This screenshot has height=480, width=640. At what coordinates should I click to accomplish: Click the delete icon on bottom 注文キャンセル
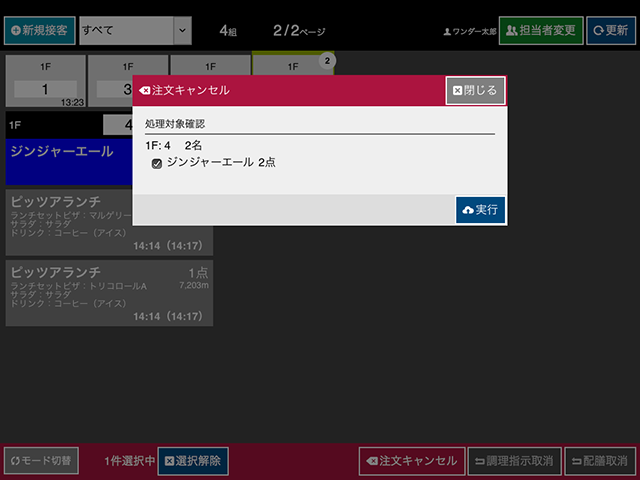pyautogui.click(x=371, y=461)
